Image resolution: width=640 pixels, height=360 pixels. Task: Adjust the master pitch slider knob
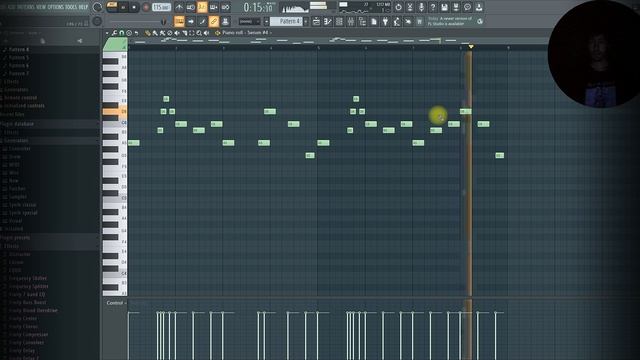(164, 22)
